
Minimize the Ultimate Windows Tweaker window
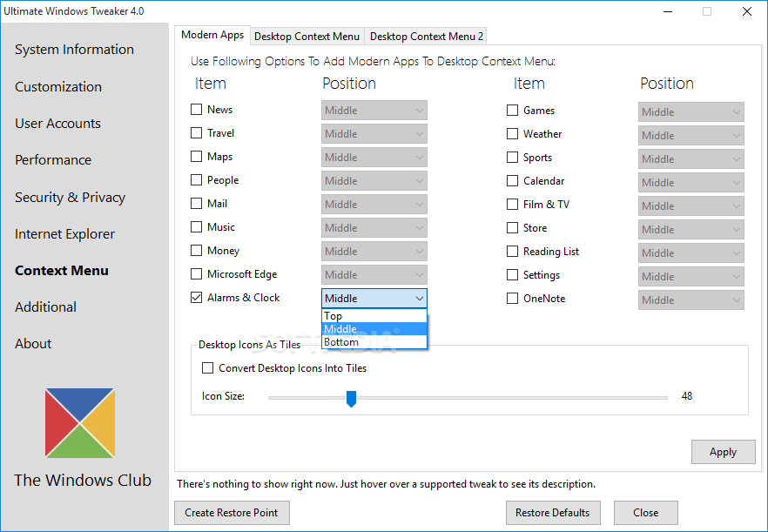point(667,11)
